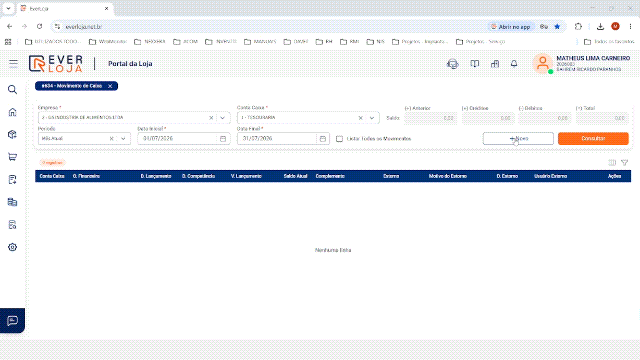The height and width of the screenshot is (360, 640).
Task: Select the EverLoja browser tab
Action: click(x=65, y=8)
